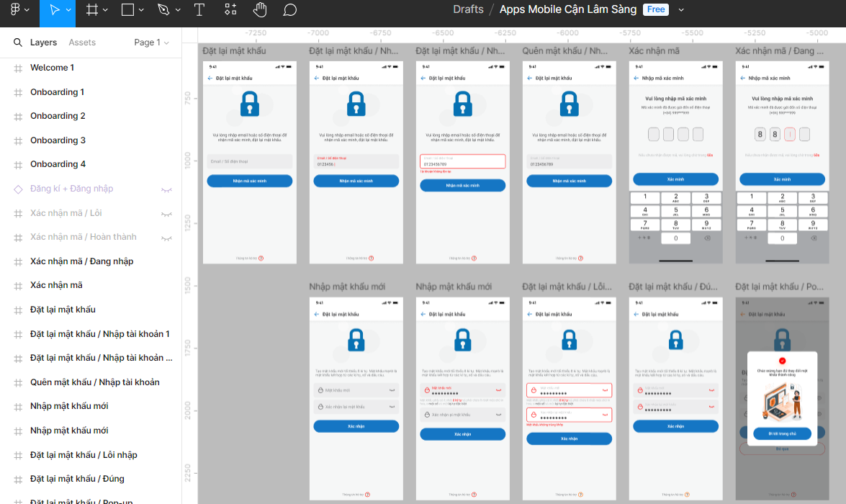The height and width of the screenshot is (504, 846).
Task: Select the Text tool
Action: [x=199, y=10]
